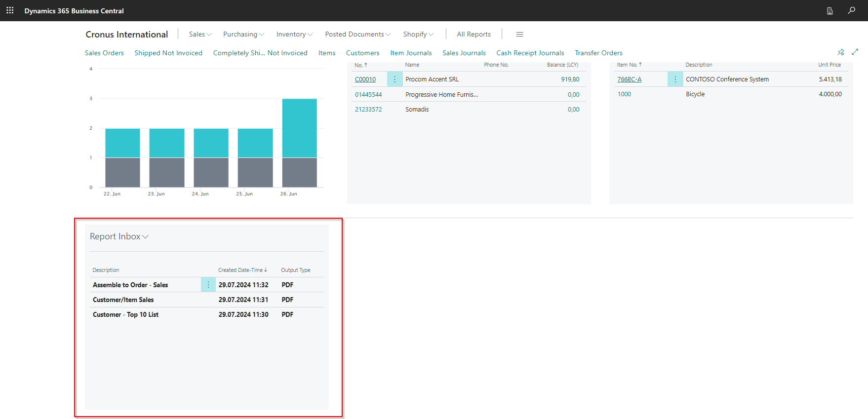Open All Reports
This screenshot has width=868, height=419.
tap(473, 34)
